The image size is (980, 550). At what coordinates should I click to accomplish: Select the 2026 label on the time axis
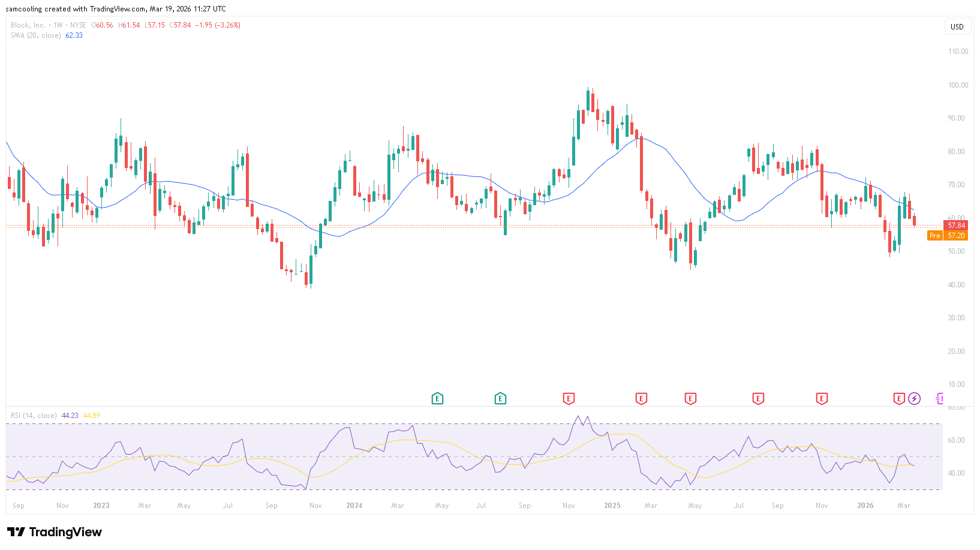point(865,506)
